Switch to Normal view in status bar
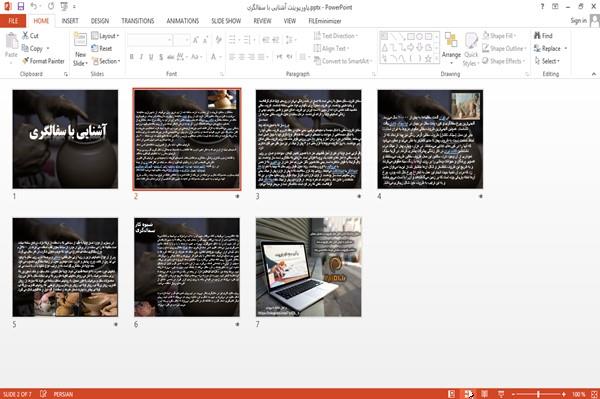The width and height of the screenshot is (600, 399). point(452,394)
